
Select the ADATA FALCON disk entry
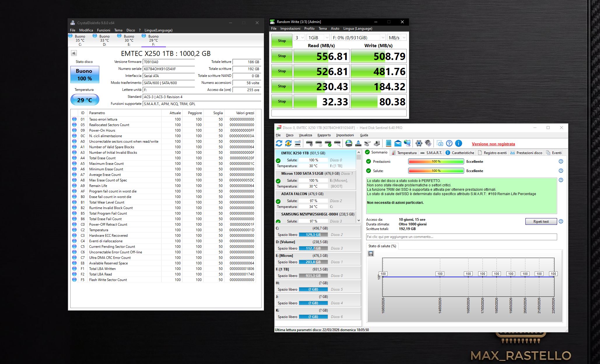(x=315, y=200)
